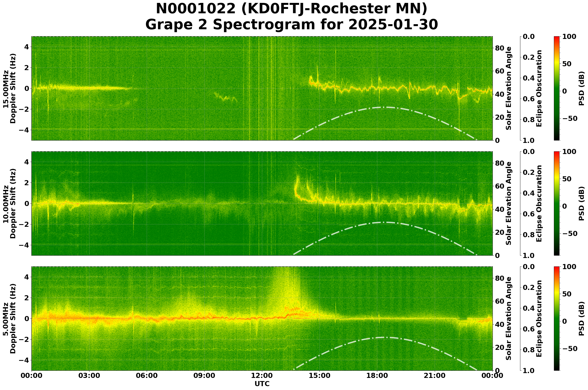Click the bottom Eclipse Obscuration axis label
This screenshot has width=588, height=390.
click(x=538, y=319)
